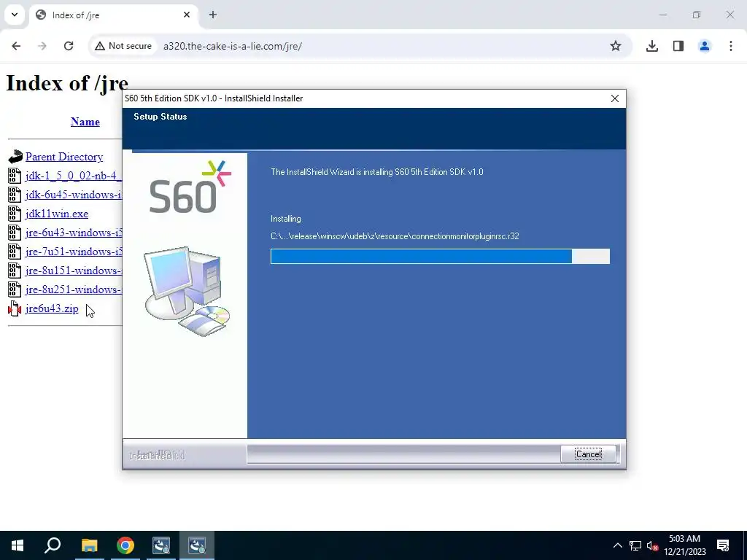
Task: Go back in the Chrome browser
Action: pos(16,46)
